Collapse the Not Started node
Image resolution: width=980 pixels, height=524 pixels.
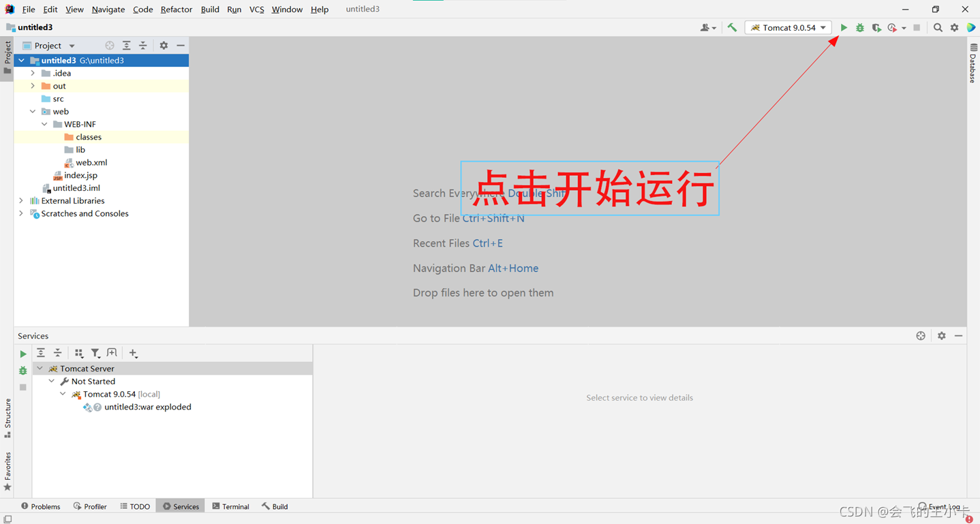[51, 382]
